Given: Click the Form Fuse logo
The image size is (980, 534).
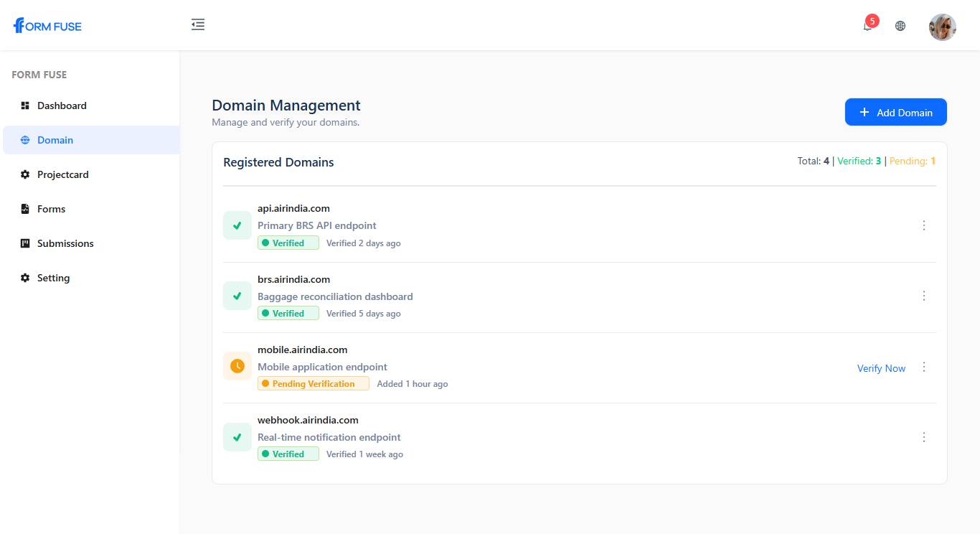Looking at the screenshot, I should click(x=46, y=25).
